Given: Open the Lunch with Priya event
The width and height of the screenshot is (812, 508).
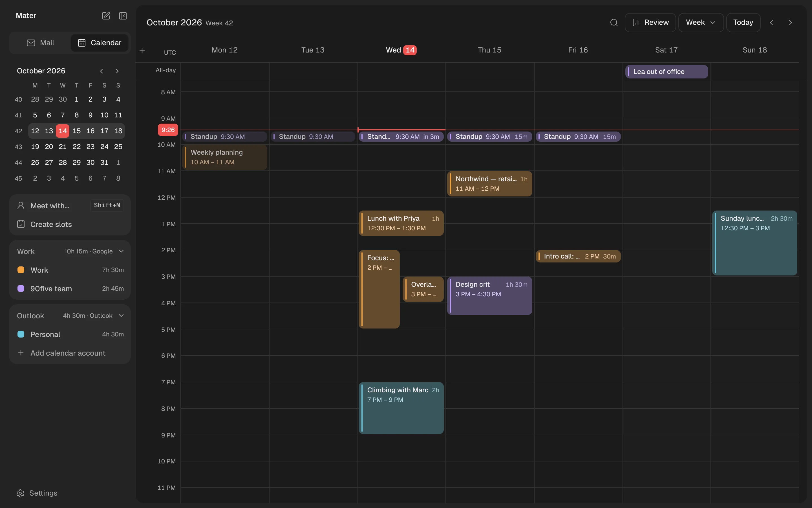Looking at the screenshot, I should [401, 223].
